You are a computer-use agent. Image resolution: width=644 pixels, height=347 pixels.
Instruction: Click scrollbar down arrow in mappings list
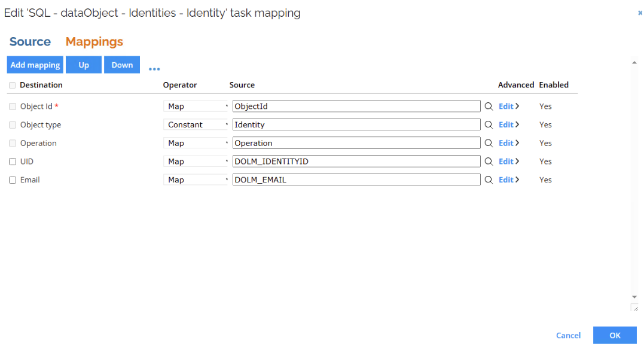click(634, 297)
